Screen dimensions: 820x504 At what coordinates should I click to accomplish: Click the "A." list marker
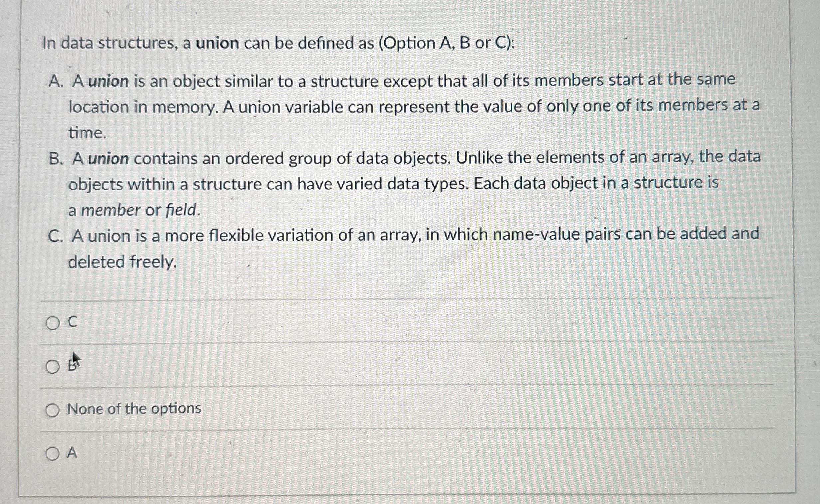(x=56, y=82)
